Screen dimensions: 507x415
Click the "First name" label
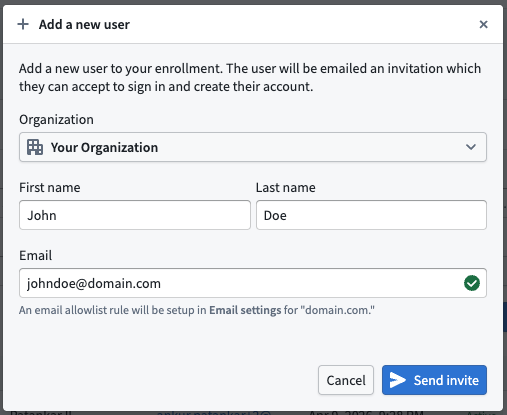(x=50, y=187)
